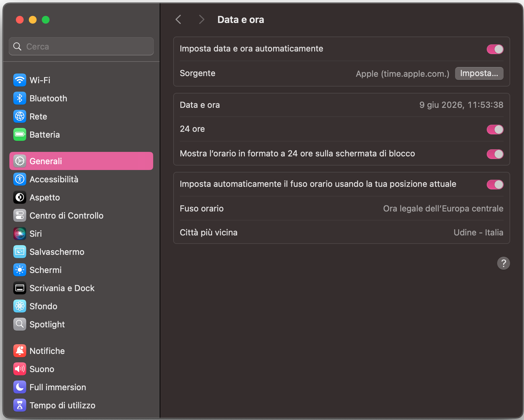The image size is (524, 420).
Task: Open the Centro di Controllo icon
Action: [20, 215]
